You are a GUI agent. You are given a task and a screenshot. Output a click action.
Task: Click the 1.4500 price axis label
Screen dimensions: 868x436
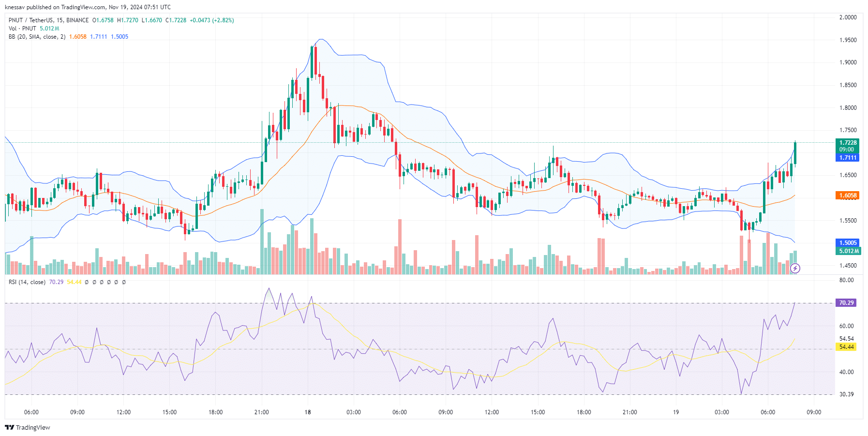click(x=848, y=266)
